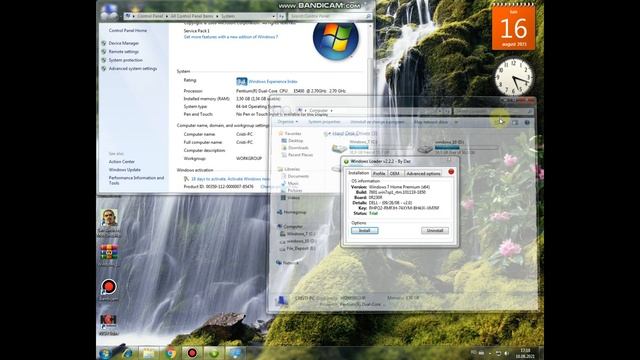Open the KMPlayer desktop shortcut
640x360 pixels.
[109, 325]
